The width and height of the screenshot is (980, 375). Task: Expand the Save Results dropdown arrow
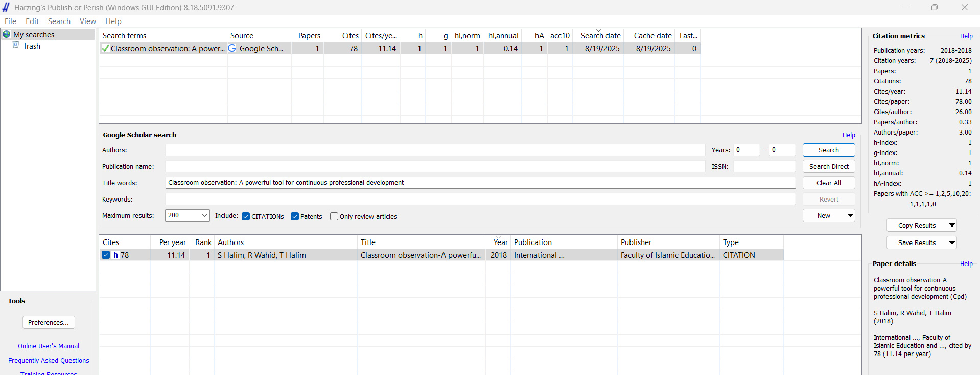tap(952, 242)
